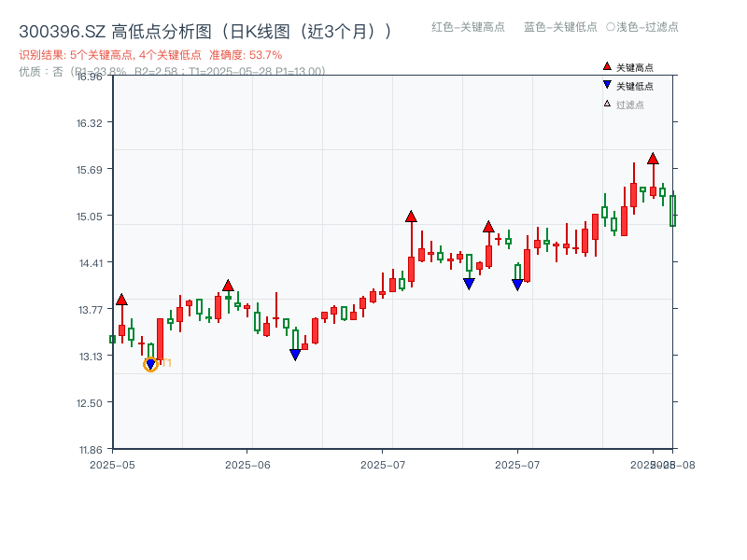
Task: Select the blue down-triangle marker in mid-July
Action: point(469,282)
